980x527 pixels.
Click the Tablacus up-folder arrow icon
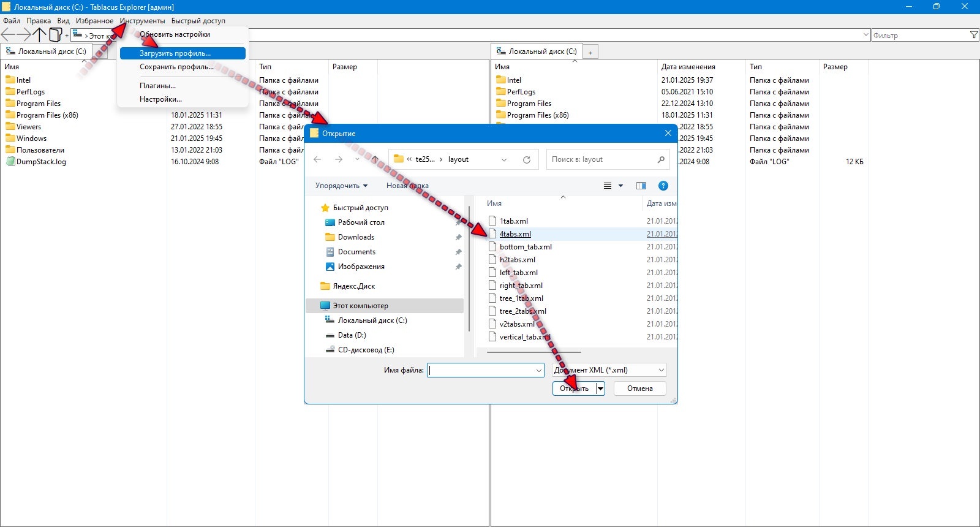coord(40,35)
